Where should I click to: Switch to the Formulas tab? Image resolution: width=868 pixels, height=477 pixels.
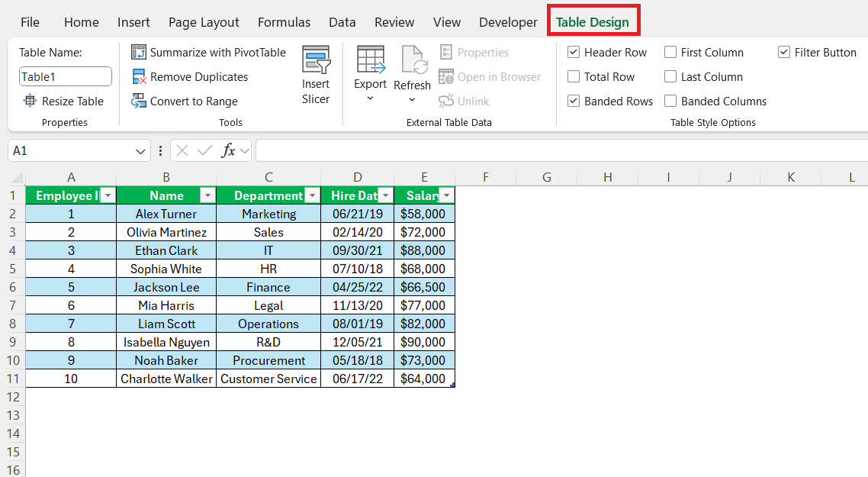284,22
